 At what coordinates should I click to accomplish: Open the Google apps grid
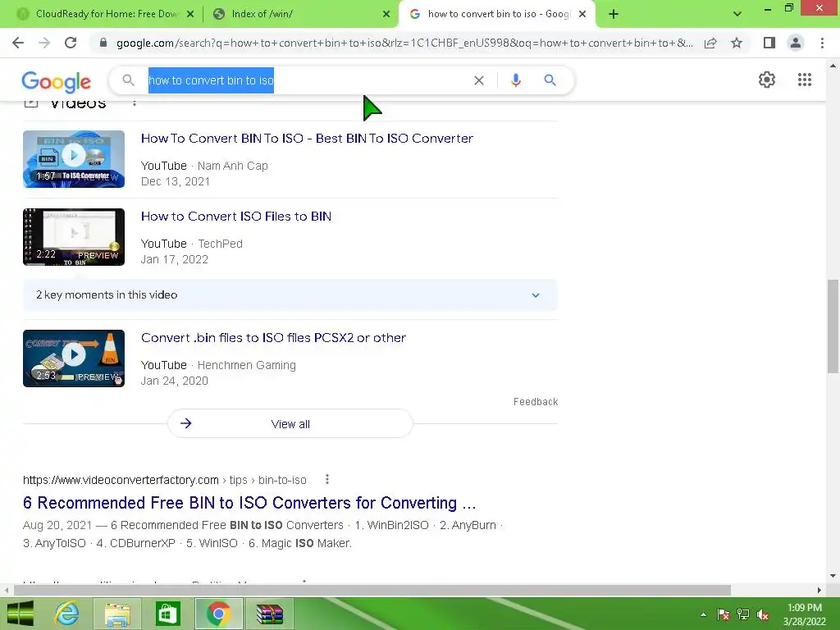click(805, 80)
